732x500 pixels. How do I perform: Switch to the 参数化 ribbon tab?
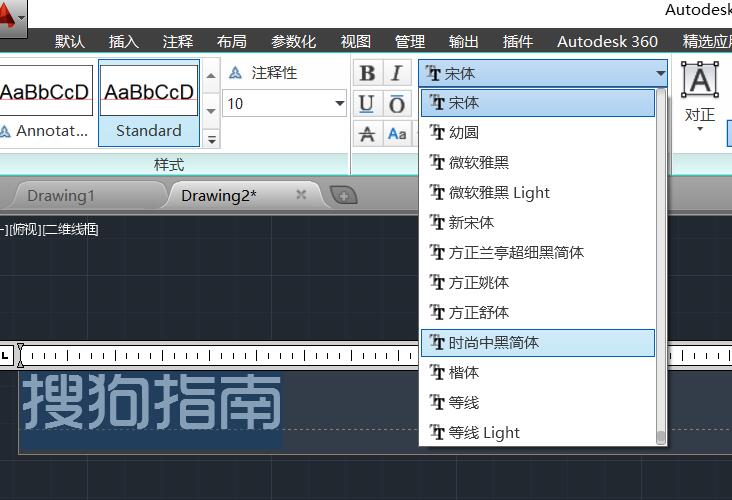pyautogui.click(x=294, y=42)
